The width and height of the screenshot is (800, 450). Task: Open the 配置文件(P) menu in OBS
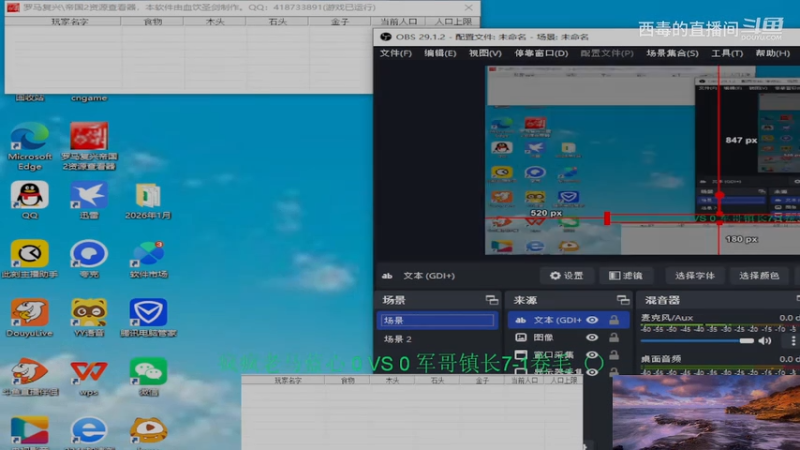pyautogui.click(x=607, y=53)
